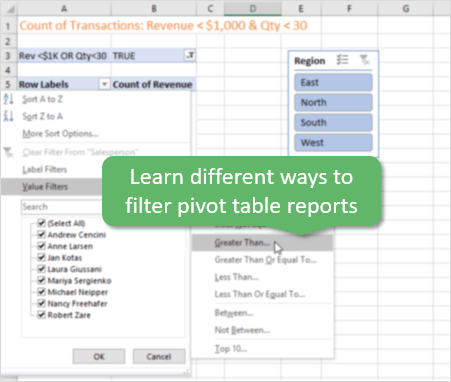Select row 2 header
This screenshot has height=382, width=451.
coord(8,41)
